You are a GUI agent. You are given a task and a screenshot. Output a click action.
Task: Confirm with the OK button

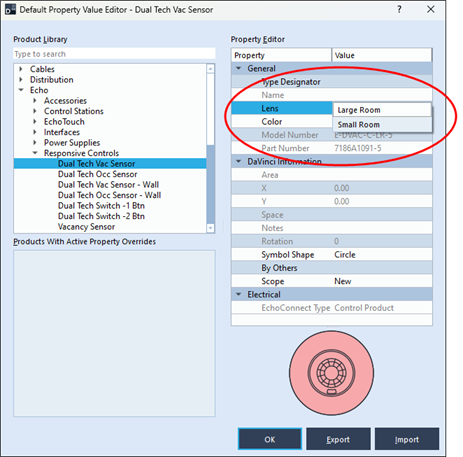pos(270,439)
